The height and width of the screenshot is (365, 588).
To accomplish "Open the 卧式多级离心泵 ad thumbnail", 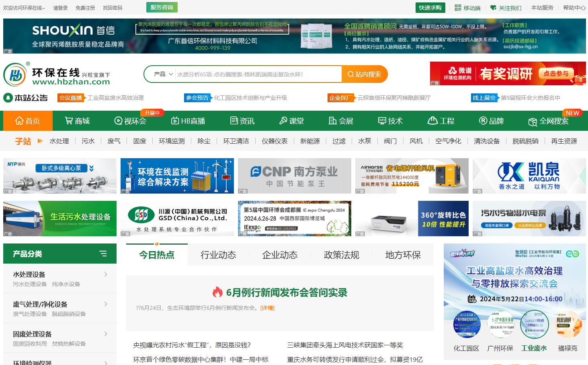I will (60, 176).
